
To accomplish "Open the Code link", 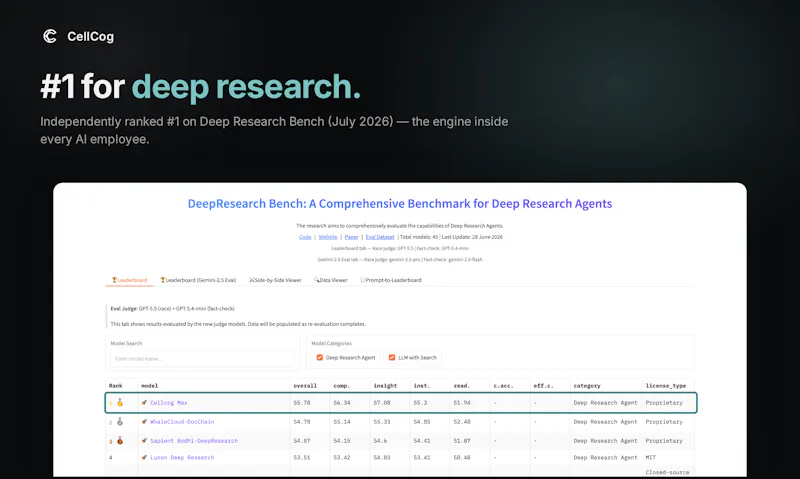I will click(305, 237).
